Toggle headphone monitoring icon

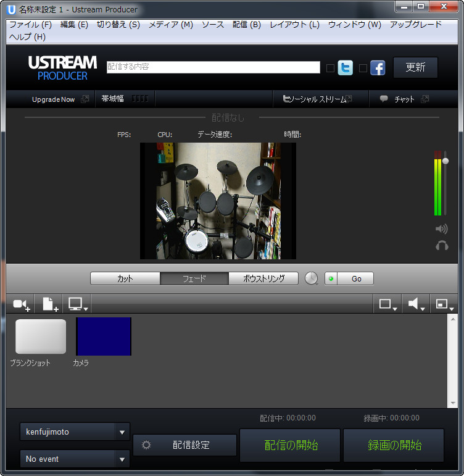pos(442,245)
